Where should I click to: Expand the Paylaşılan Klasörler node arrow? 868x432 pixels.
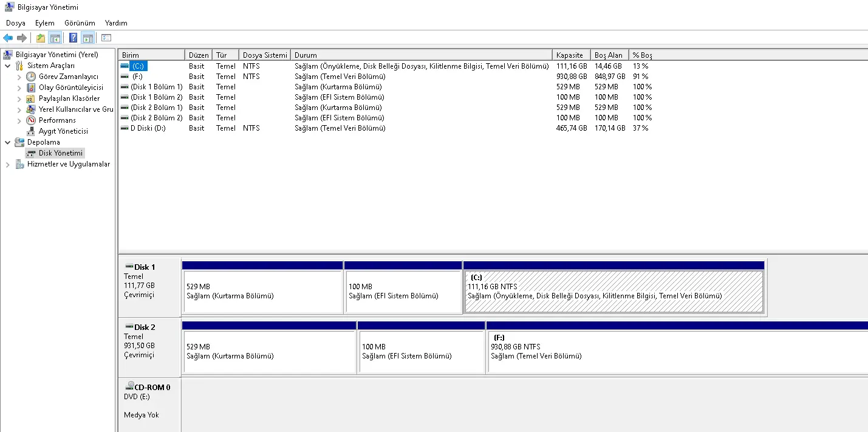(19, 98)
